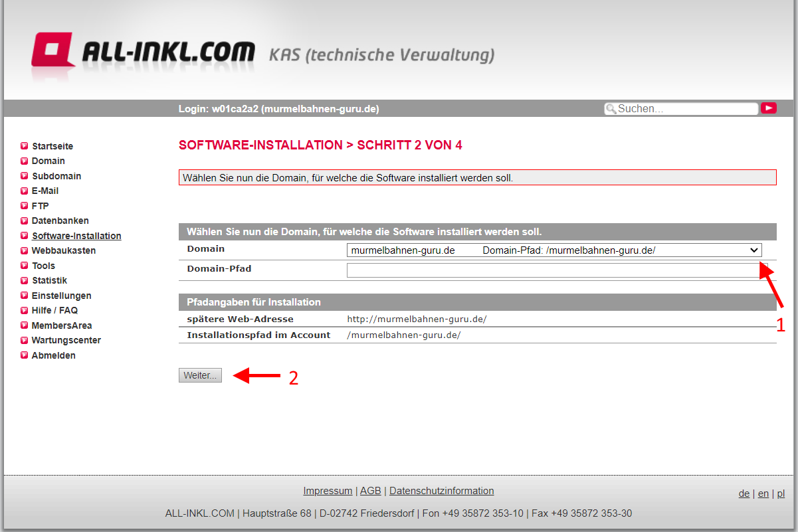Open Webbaukasten in the sidebar
This screenshot has height=532, width=798.
(64, 250)
